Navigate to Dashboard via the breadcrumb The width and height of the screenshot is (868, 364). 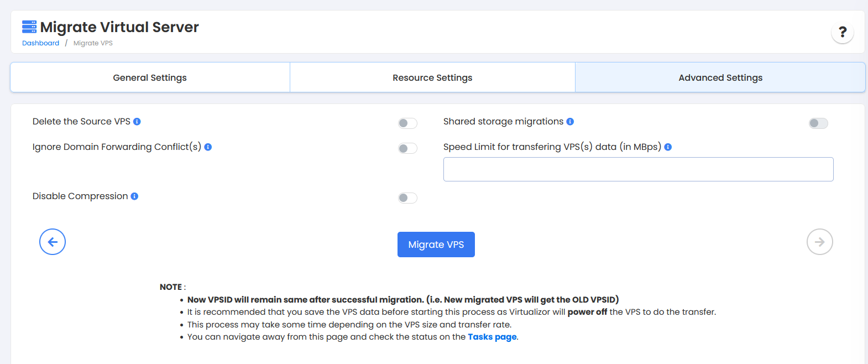click(40, 43)
